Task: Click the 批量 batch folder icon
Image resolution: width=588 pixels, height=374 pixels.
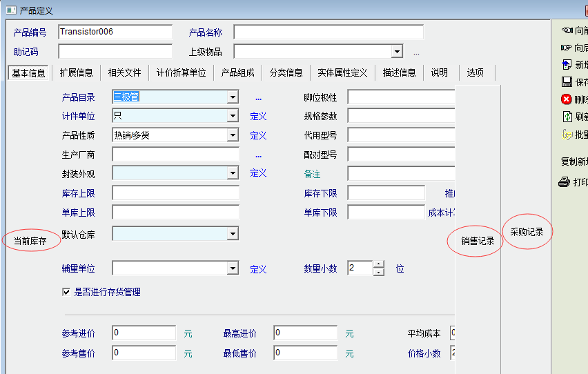Action: click(x=567, y=135)
